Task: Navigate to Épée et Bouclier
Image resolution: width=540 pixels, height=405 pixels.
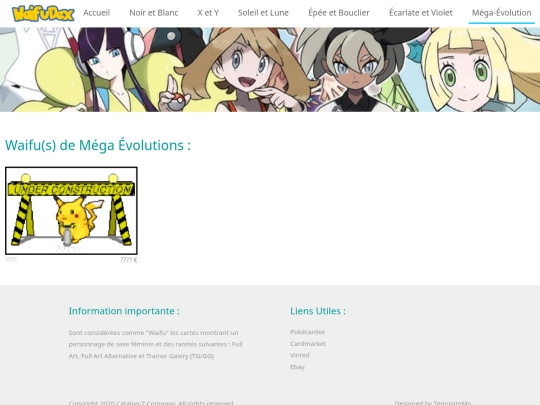Action: click(x=339, y=13)
